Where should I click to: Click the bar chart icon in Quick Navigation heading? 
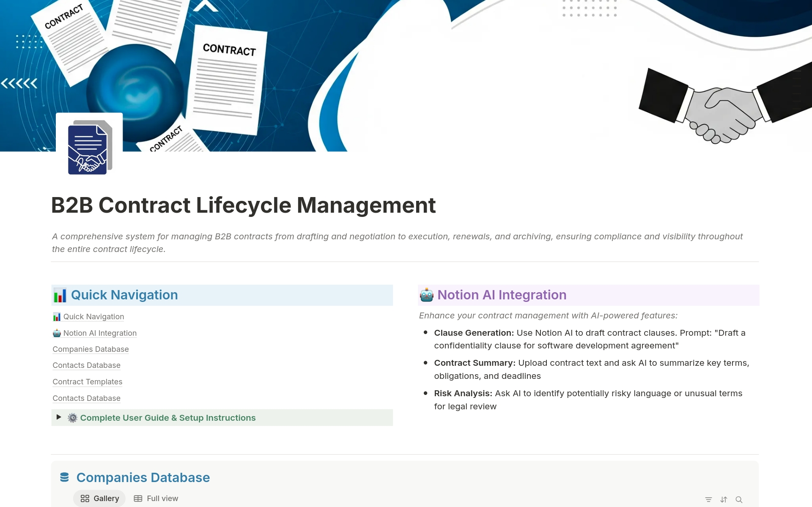(x=60, y=295)
